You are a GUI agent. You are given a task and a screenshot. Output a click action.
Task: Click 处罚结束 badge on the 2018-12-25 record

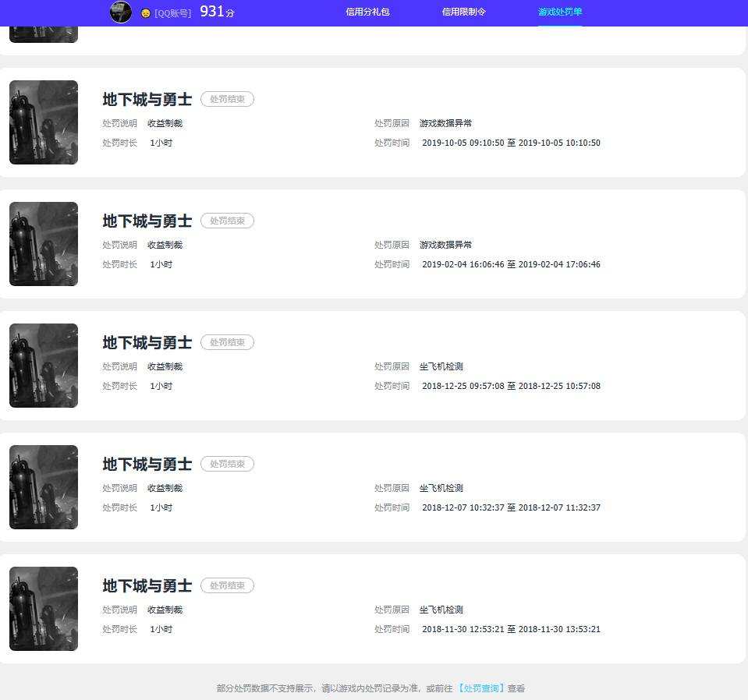coord(227,342)
